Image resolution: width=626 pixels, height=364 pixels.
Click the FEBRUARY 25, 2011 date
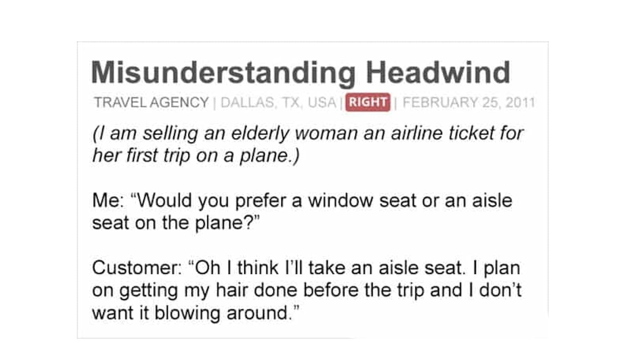(x=468, y=103)
